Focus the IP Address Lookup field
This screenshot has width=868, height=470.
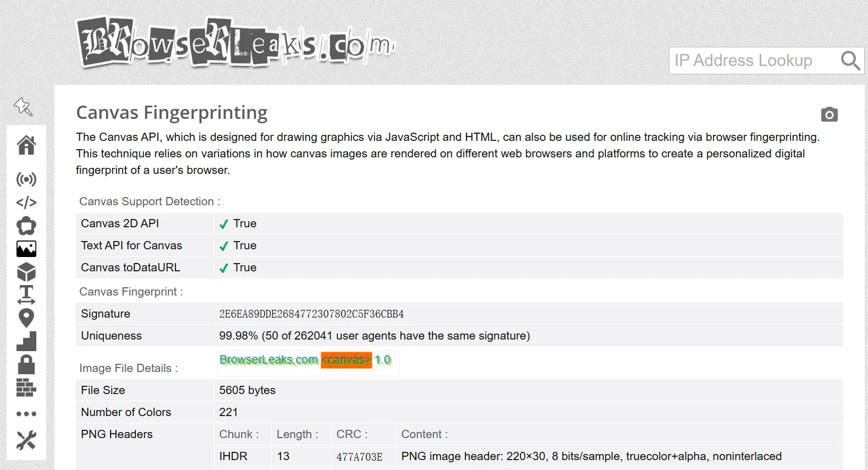[748, 61]
